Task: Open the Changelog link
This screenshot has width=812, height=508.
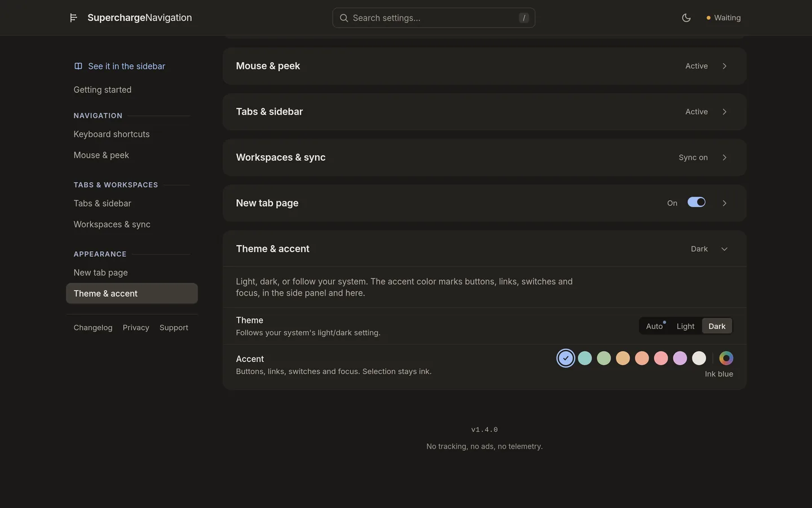Action: click(93, 327)
